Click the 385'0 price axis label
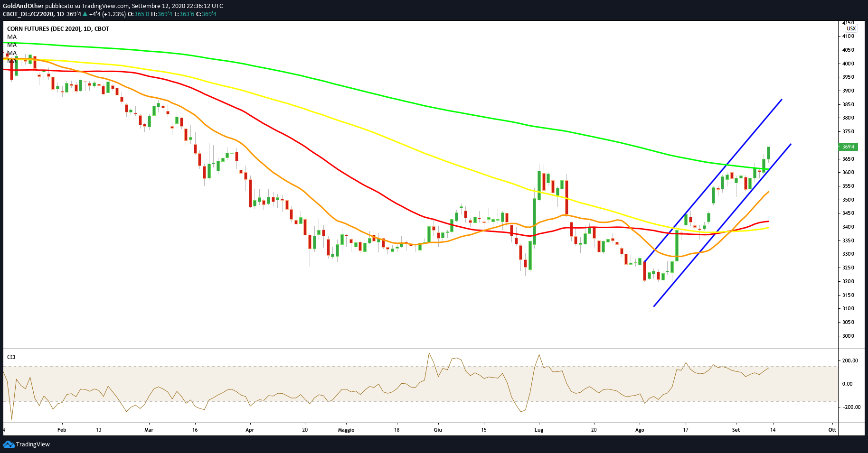Viewport: 868px width, 453px height. 848,104
